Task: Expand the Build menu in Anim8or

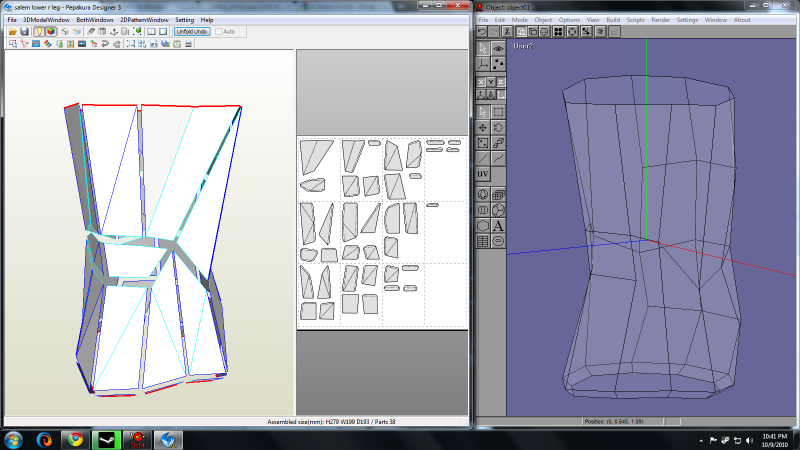Action: click(613, 20)
